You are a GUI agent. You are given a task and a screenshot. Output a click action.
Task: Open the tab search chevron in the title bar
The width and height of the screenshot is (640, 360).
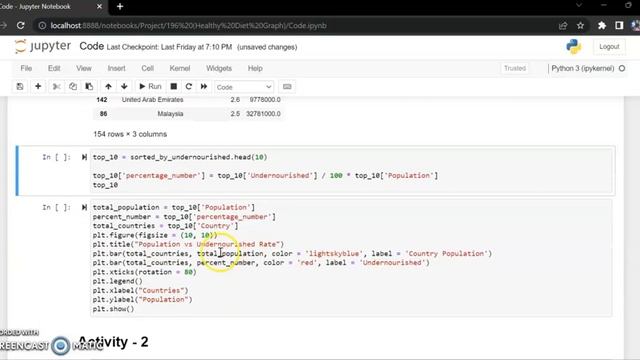point(579,5)
